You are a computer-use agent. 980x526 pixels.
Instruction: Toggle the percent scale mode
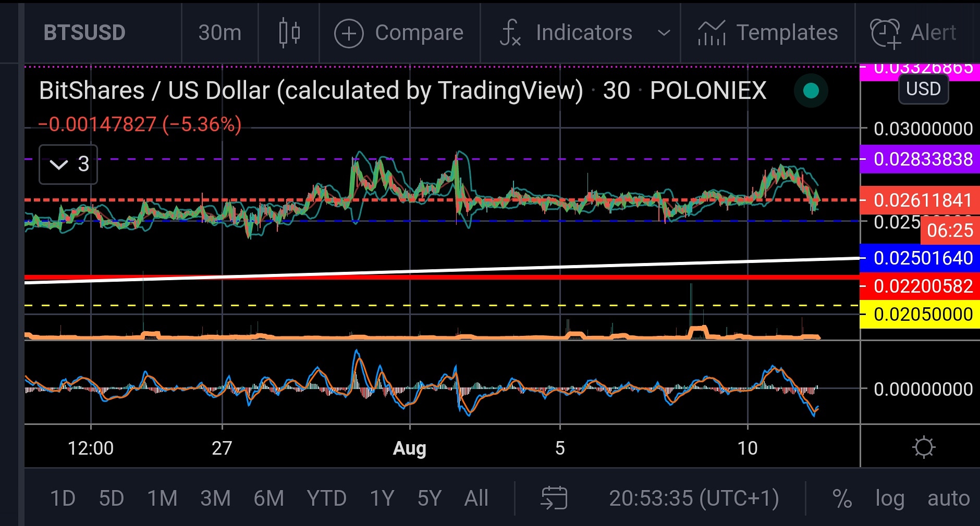pyautogui.click(x=842, y=498)
